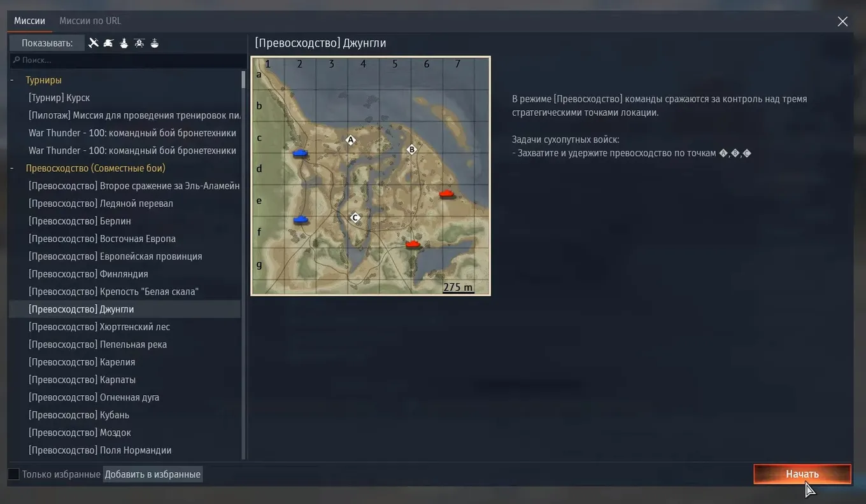
Task: Click the red tank spawn southeast of point C
Action: pyautogui.click(x=413, y=244)
